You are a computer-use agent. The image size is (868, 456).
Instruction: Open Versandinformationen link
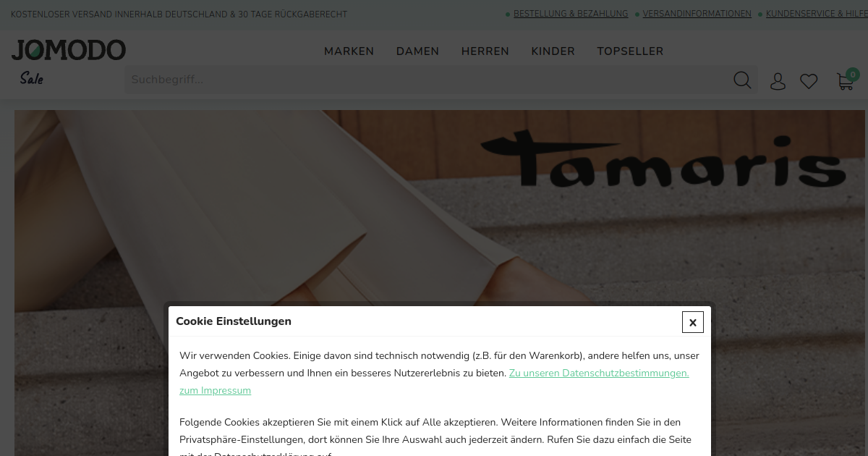[697, 14]
